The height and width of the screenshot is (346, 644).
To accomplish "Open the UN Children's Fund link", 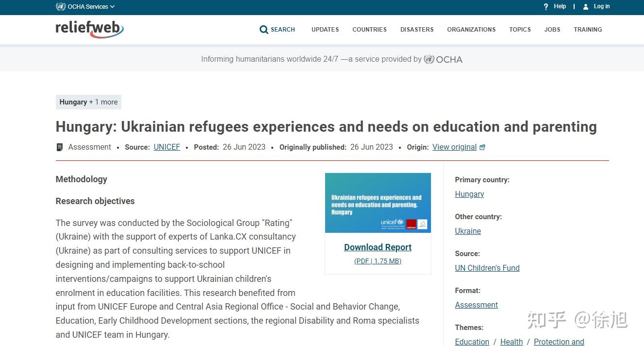I will [487, 268].
